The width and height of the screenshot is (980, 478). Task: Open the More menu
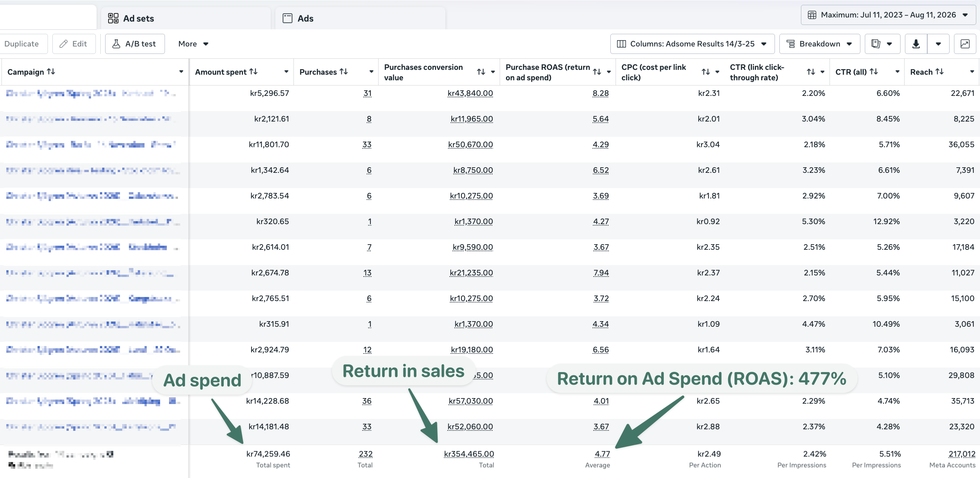click(193, 44)
